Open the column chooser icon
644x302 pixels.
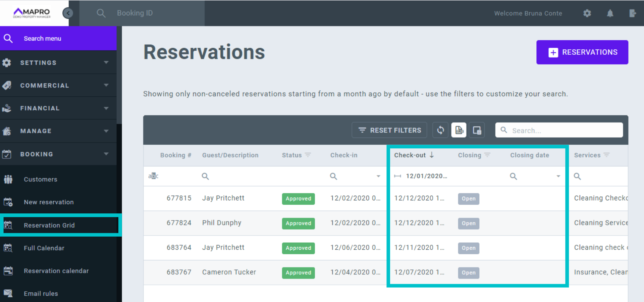coord(477,130)
